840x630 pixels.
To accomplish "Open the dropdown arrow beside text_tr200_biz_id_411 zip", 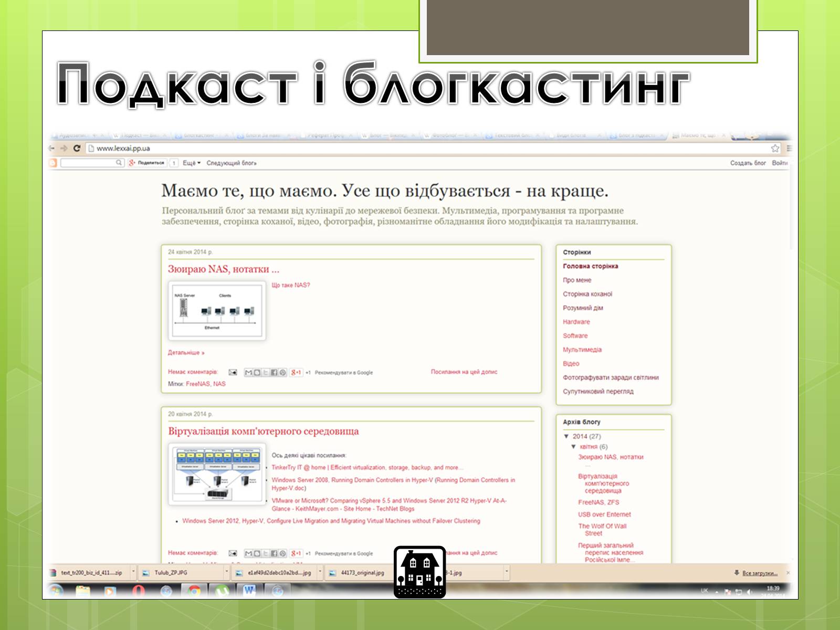I will point(133,572).
